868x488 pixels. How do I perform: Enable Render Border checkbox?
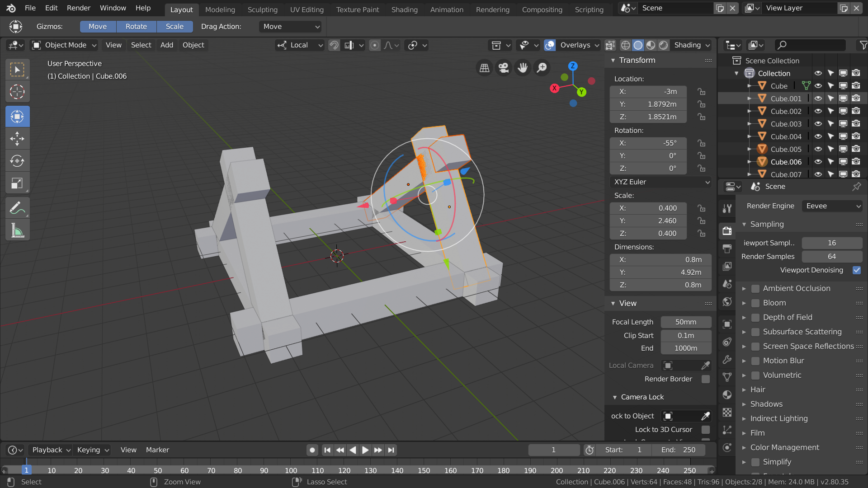705,379
